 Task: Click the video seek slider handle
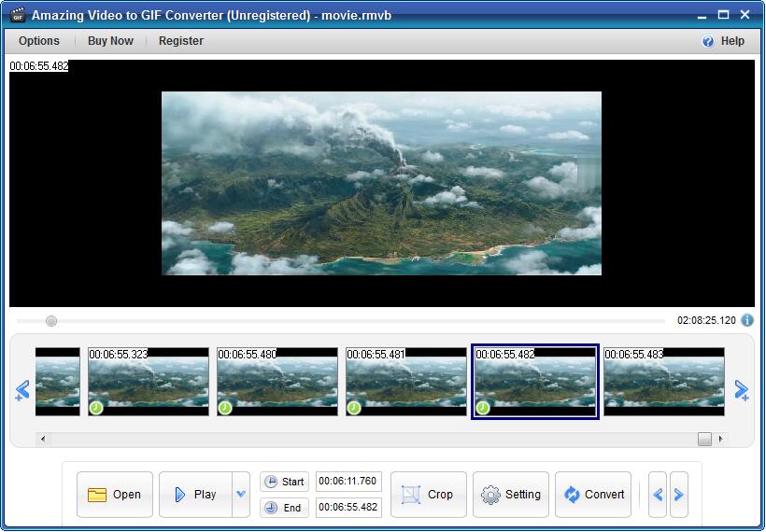click(x=51, y=321)
